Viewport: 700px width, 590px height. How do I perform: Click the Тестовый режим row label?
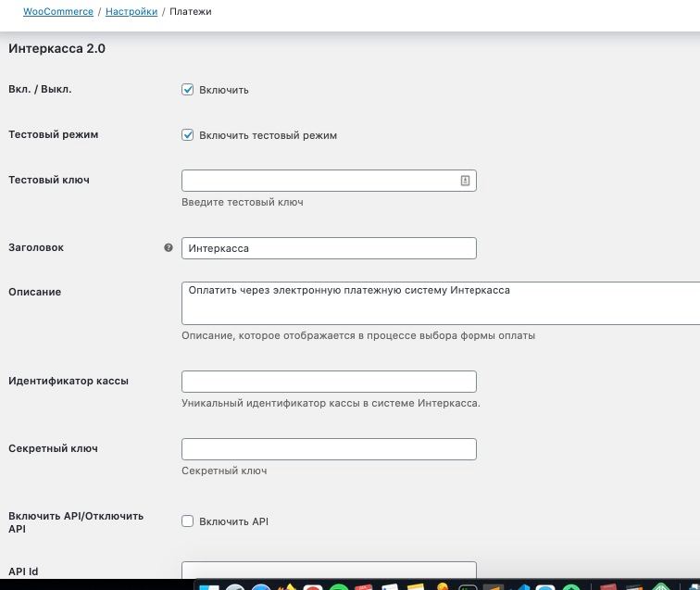point(54,134)
